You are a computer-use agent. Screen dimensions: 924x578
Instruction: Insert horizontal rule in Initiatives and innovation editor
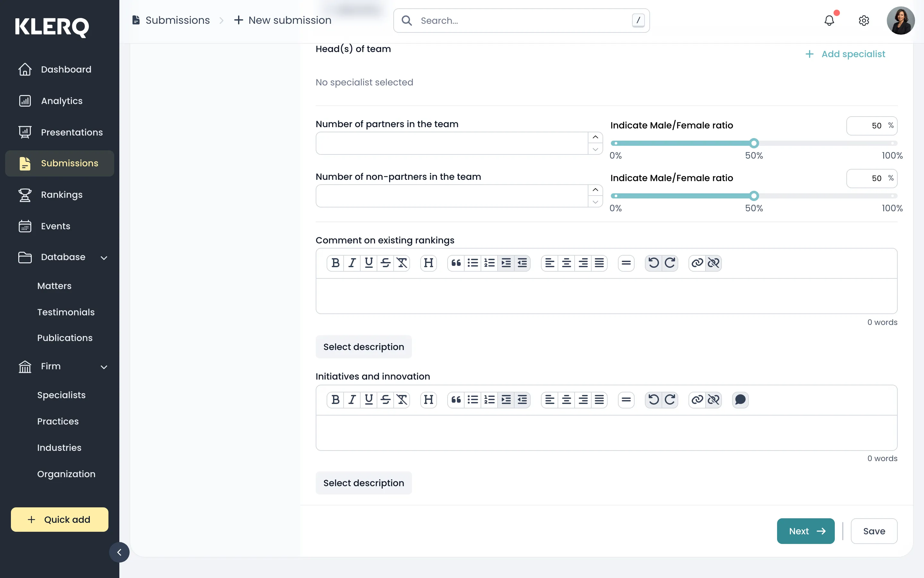[x=626, y=400]
